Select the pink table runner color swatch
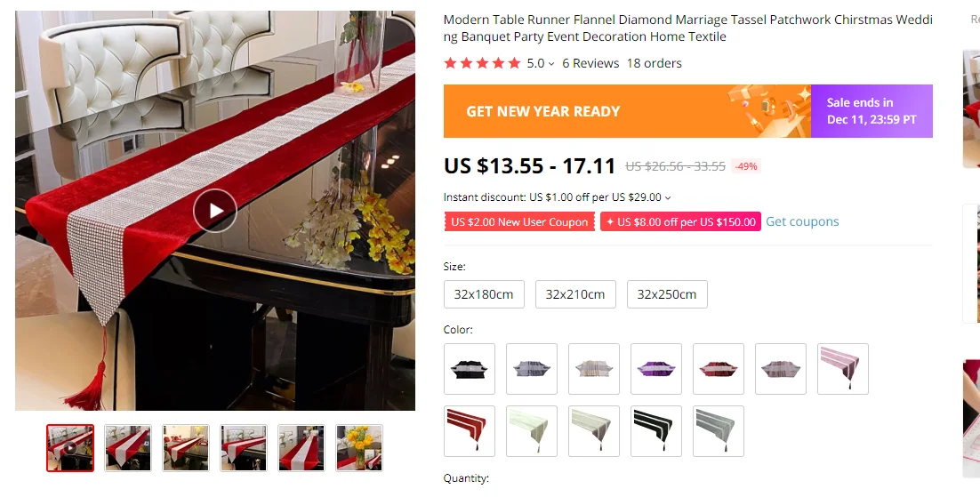The height and width of the screenshot is (497, 980). click(842, 369)
